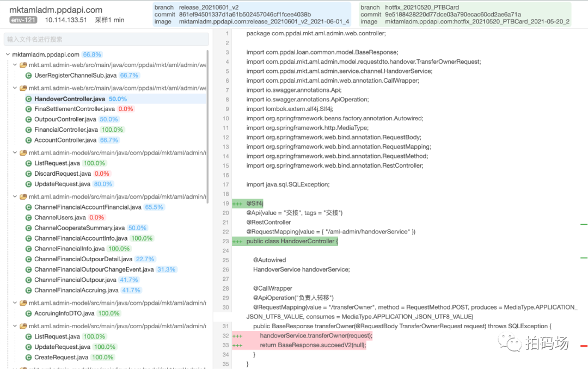Click the class icon beside ChannelUsers.java

[x=28, y=218]
